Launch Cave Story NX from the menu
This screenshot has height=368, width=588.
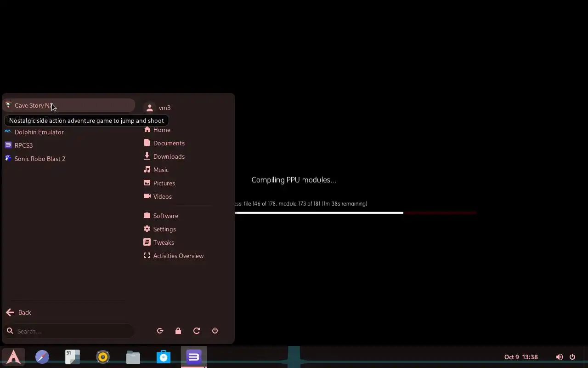(69, 105)
